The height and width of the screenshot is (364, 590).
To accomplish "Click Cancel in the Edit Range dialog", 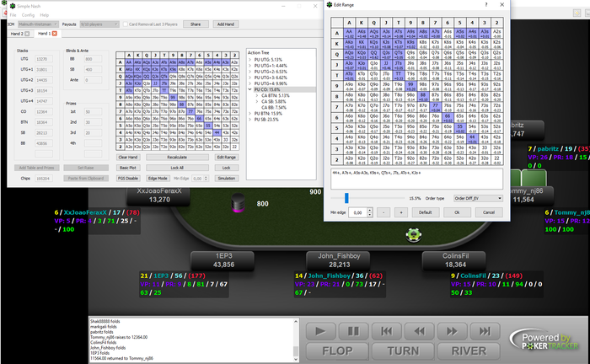I will 489,212.
